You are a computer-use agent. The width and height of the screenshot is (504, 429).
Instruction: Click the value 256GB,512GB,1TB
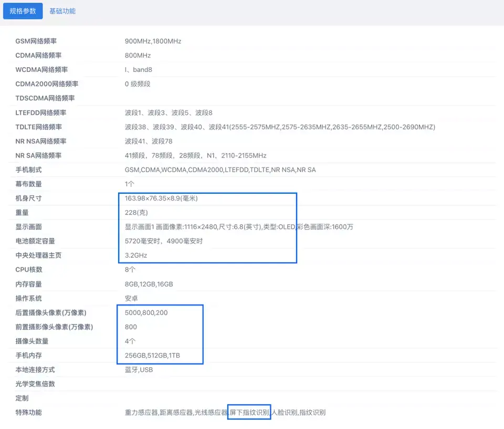(152, 355)
